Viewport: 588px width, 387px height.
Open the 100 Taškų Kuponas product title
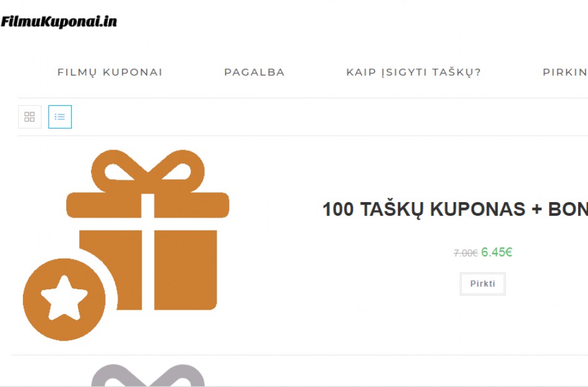456,209
